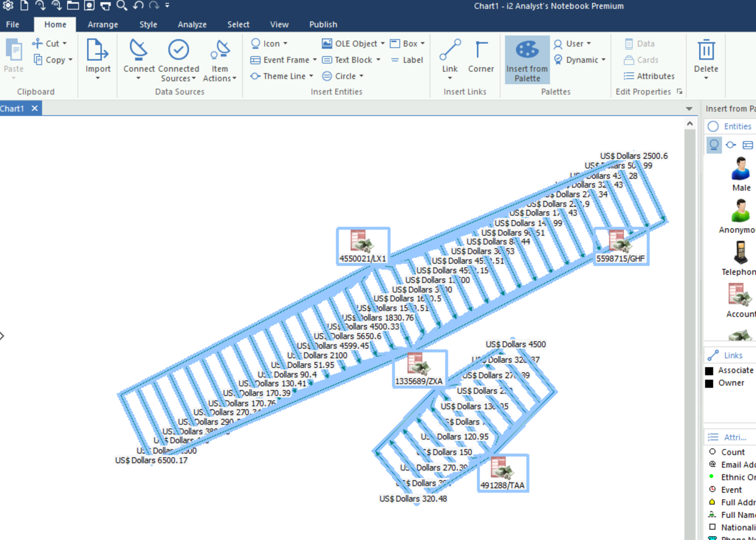Click the Undo icon in quick access toolbar
Viewport: 756px width, 540px height.
[137, 6]
